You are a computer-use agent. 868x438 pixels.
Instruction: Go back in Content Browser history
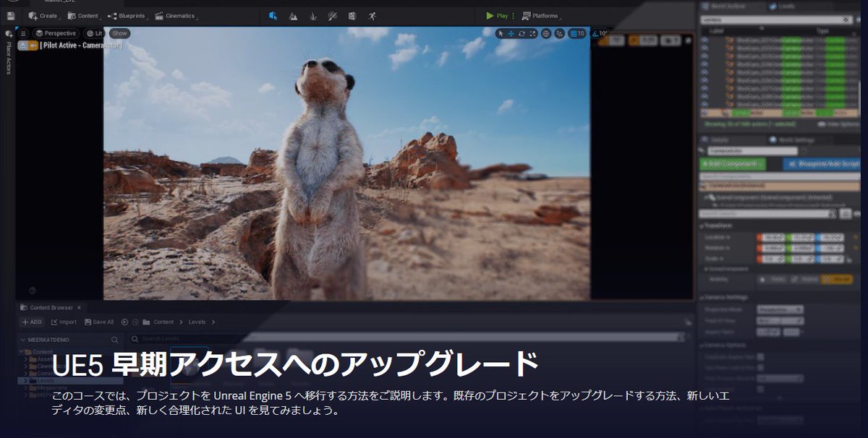tap(125, 322)
